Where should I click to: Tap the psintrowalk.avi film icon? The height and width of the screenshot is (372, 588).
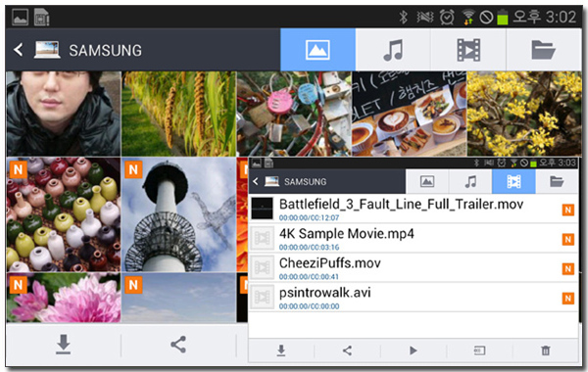pos(262,297)
